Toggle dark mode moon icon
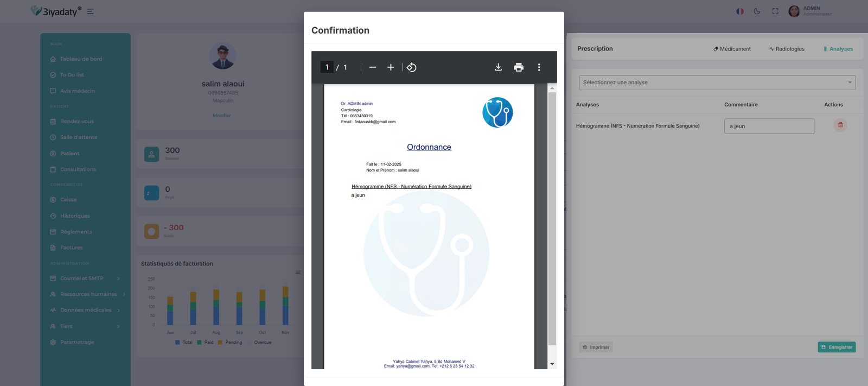 (x=757, y=11)
